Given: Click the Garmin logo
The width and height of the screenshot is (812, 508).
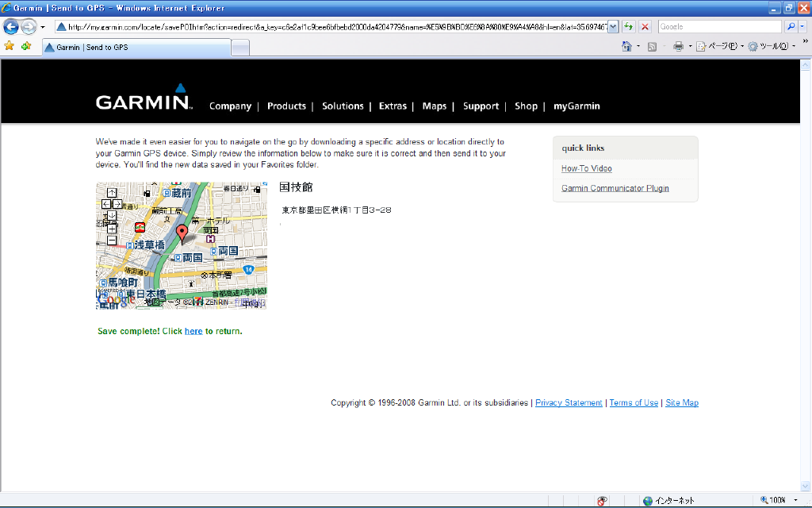Looking at the screenshot, I should click(144, 97).
